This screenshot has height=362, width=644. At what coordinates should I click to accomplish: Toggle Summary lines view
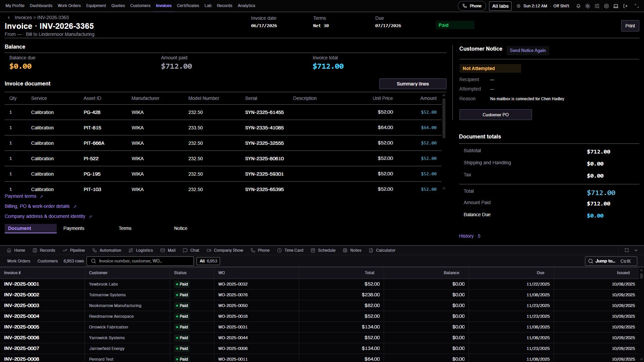point(413,84)
